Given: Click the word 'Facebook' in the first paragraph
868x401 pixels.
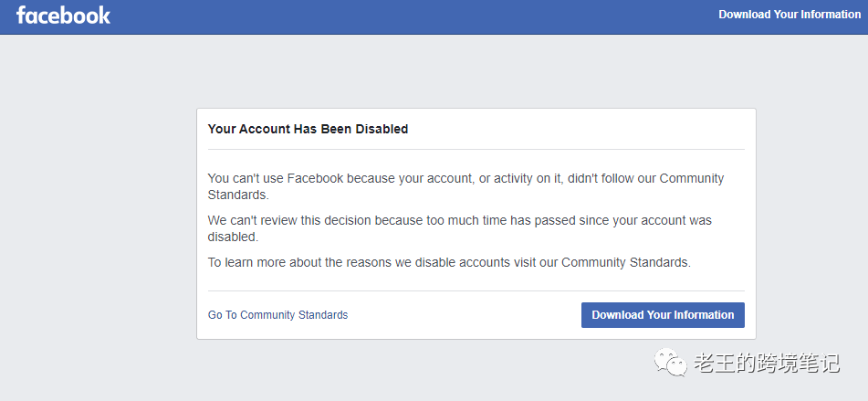Looking at the screenshot, I should [x=315, y=179].
